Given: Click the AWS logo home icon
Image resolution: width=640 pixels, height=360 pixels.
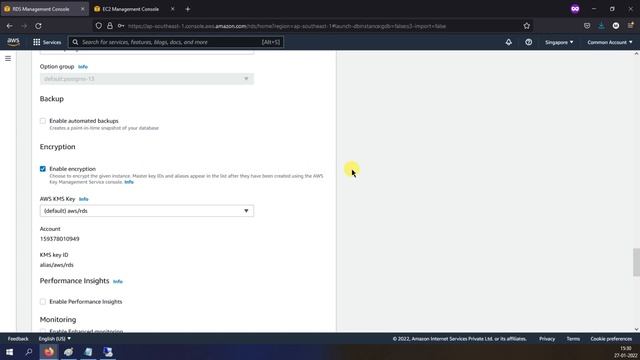Looking at the screenshot, I should (x=13, y=42).
